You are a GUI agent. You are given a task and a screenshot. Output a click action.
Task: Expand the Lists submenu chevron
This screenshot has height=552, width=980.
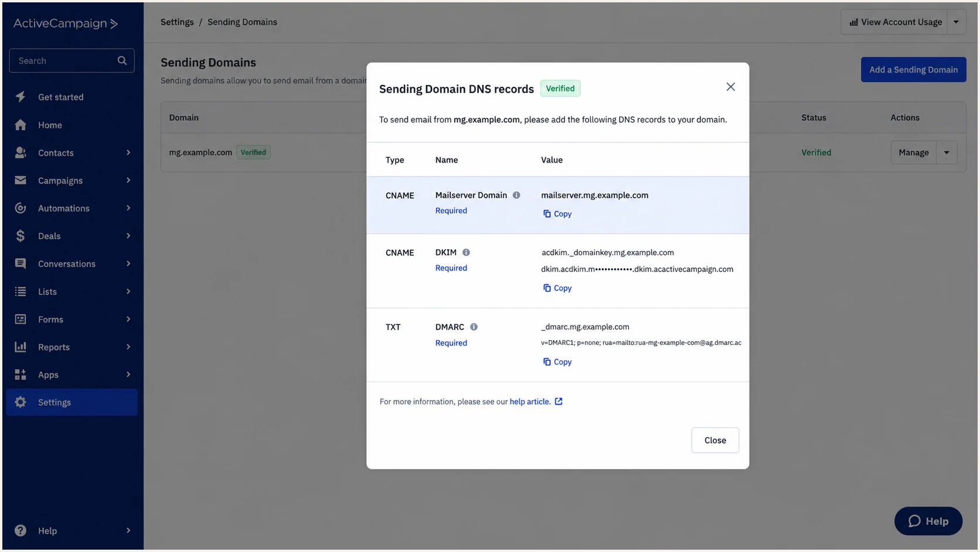coord(128,292)
